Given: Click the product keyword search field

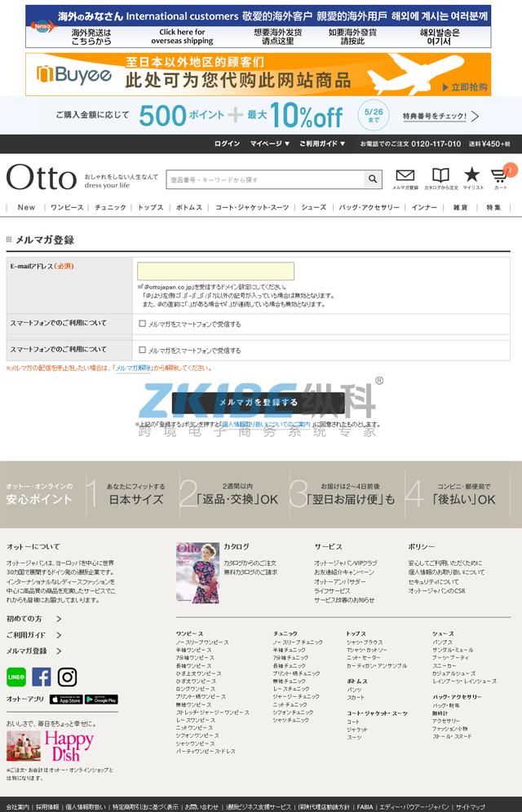Looking at the screenshot, I should point(265,179).
